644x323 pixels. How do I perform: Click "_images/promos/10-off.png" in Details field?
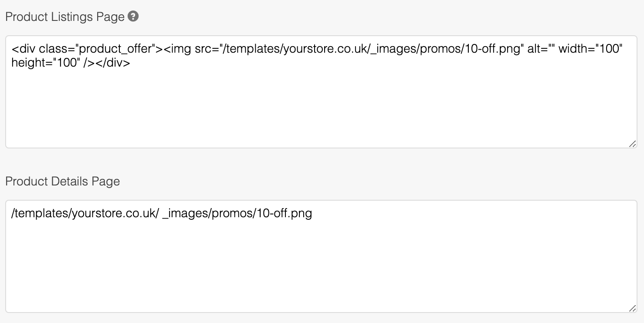[x=237, y=214]
